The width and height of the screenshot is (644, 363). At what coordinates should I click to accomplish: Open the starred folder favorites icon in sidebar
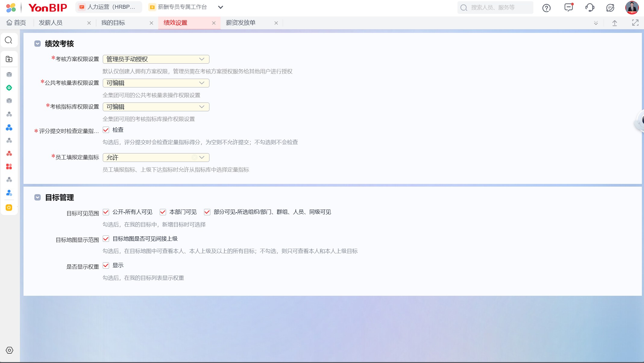pos(9,59)
